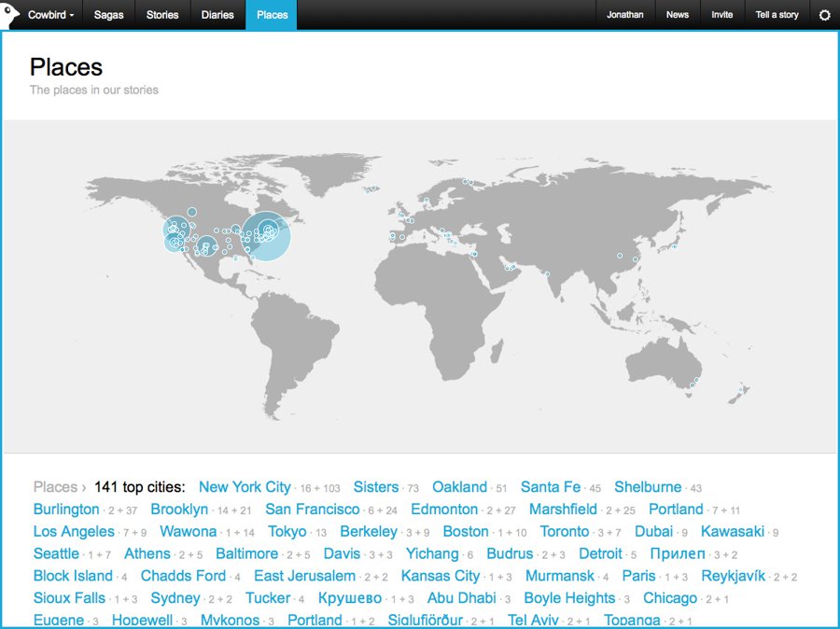Click the Places breadcrumb link
Screen dimensions: 840x629
point(55,487)
